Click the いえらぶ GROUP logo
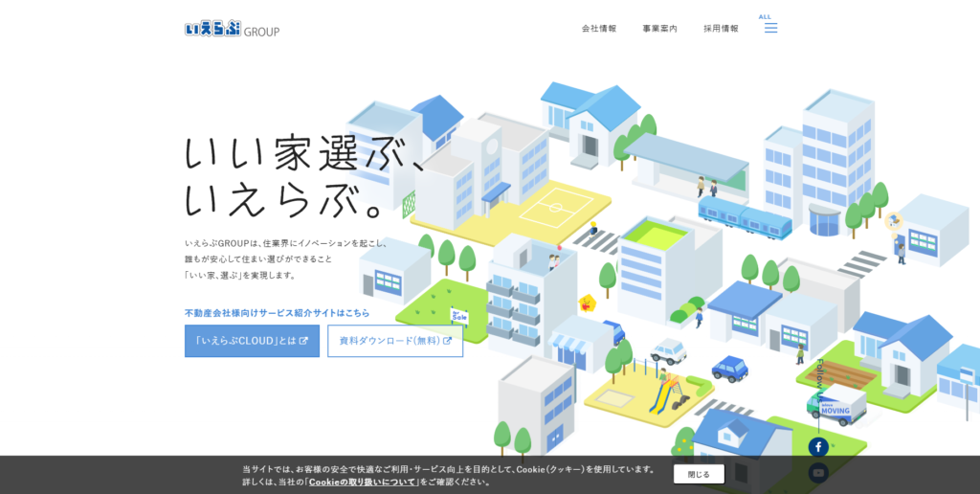980x494 pixels. point(232,29)
